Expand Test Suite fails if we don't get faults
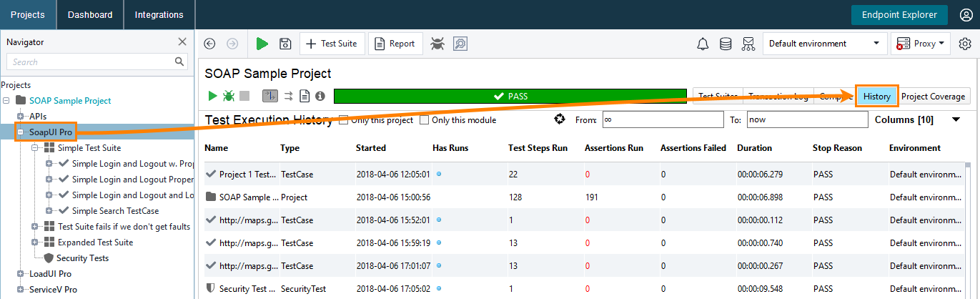 pos(35,227)
